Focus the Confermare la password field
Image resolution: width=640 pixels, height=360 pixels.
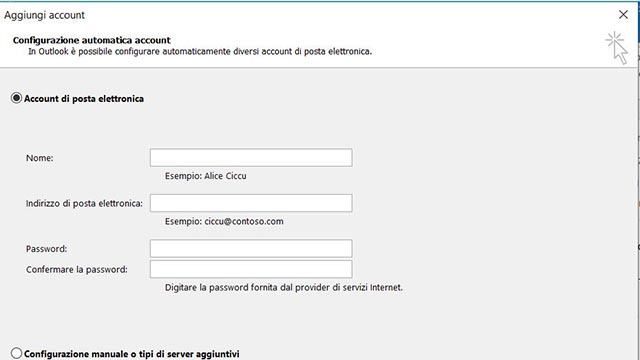coord(251,269)
